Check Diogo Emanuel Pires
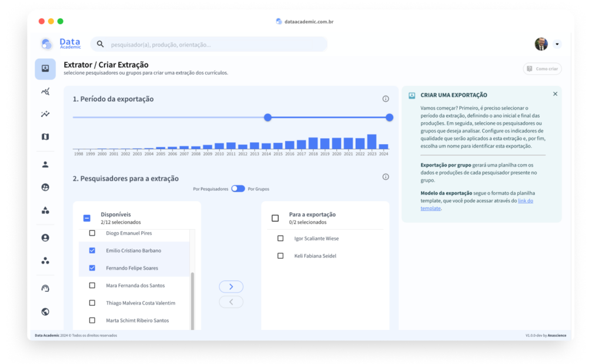The image size is (602, 364). click(x=92, y=233)
